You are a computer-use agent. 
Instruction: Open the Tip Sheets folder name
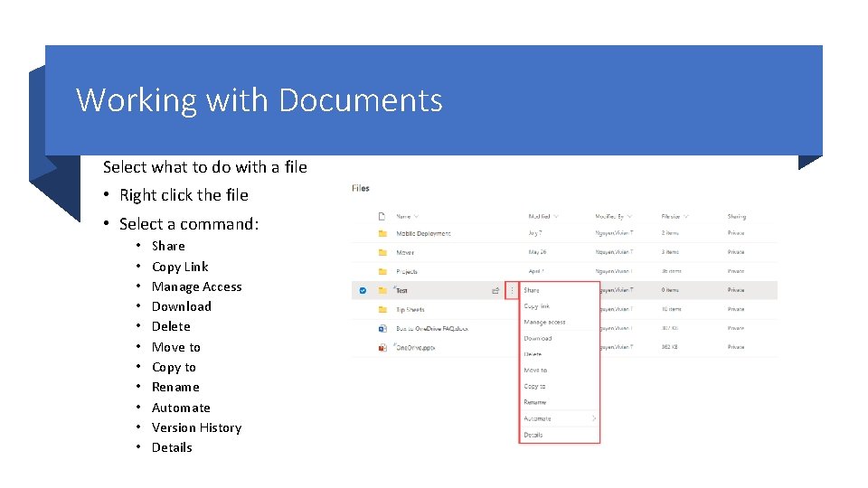click(x=410, y=310)
